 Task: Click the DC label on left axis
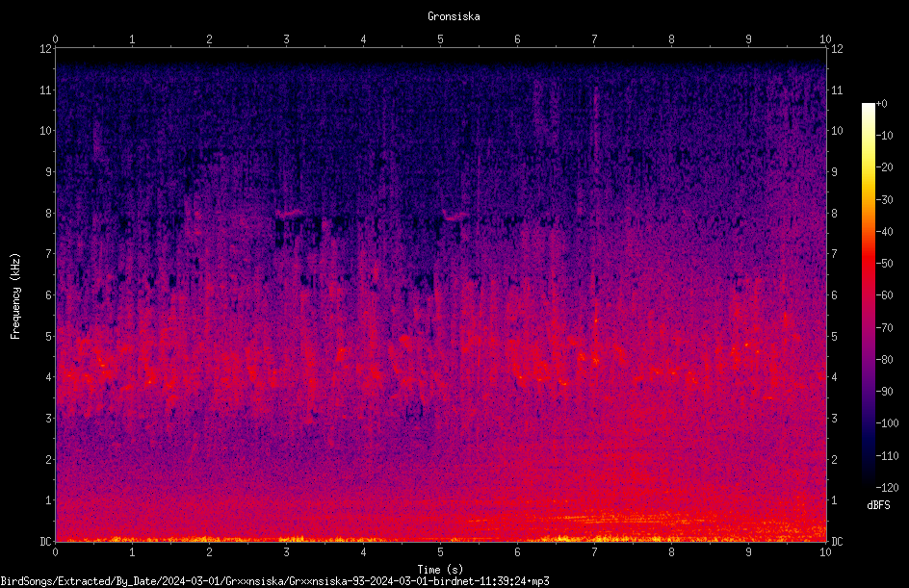(46, 541)
